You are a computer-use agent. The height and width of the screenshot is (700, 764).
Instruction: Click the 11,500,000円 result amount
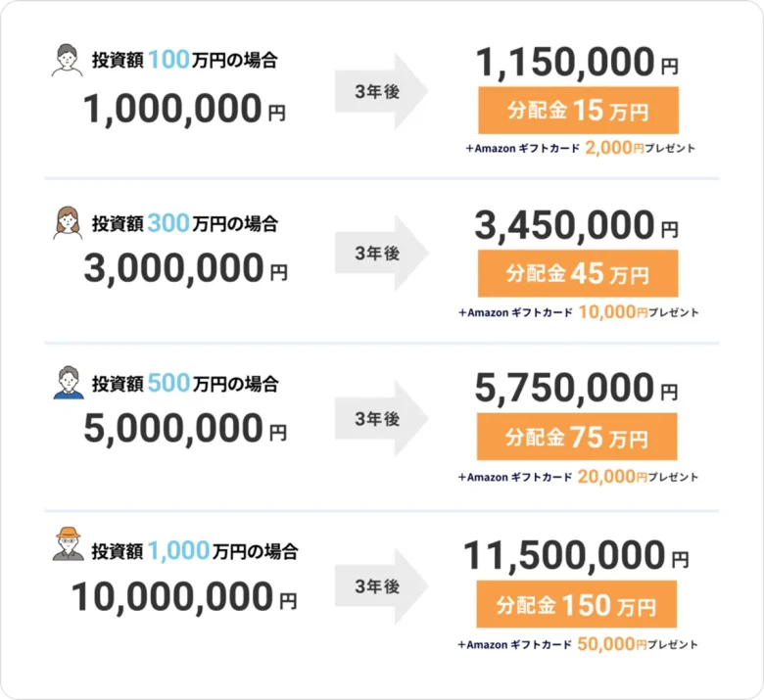point(577,557)
